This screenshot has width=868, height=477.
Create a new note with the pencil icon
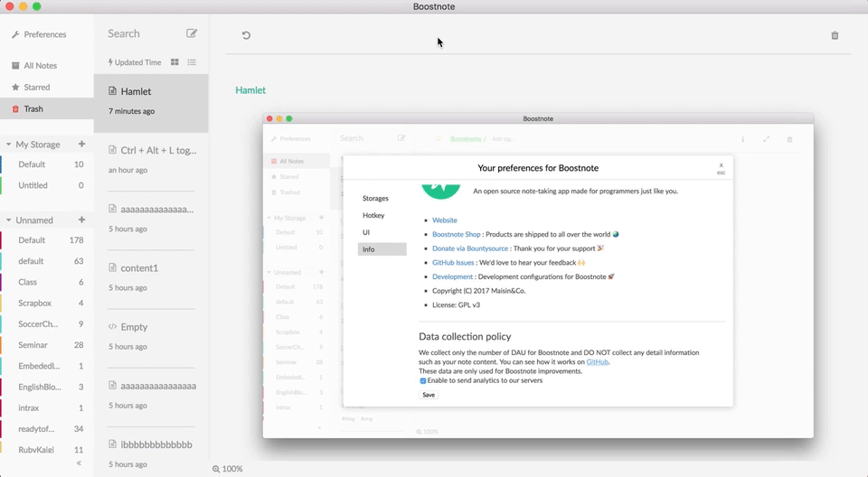point(192,33)
